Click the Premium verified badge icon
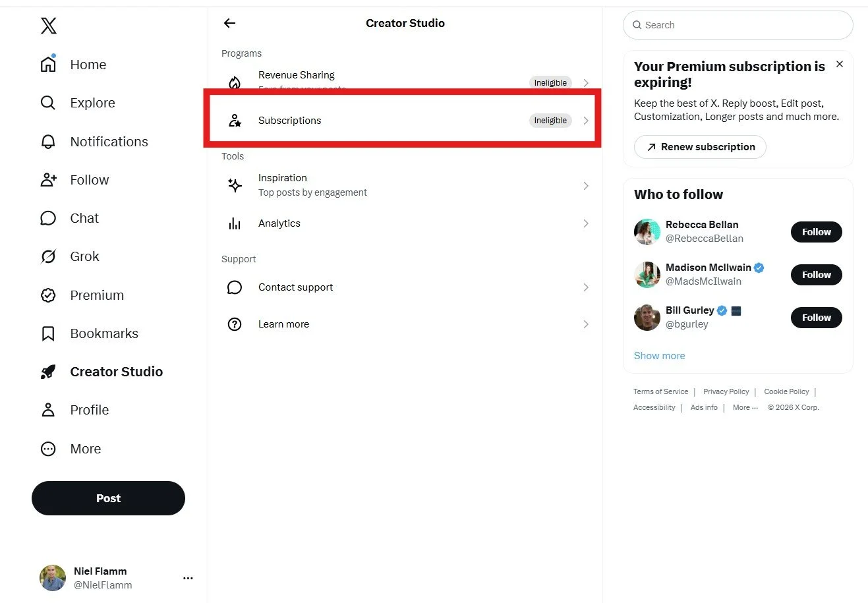Image resolution: width=868 pixels, height=603 pixels. (48, 295)
